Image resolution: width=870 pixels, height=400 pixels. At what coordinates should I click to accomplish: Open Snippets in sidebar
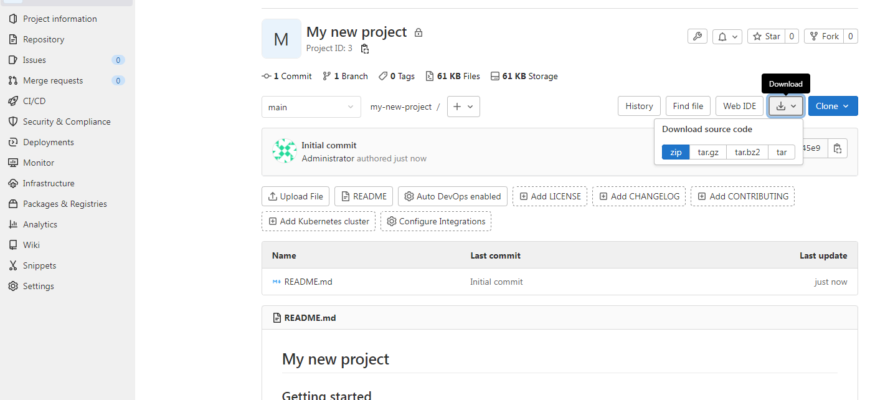click(39, 265)
